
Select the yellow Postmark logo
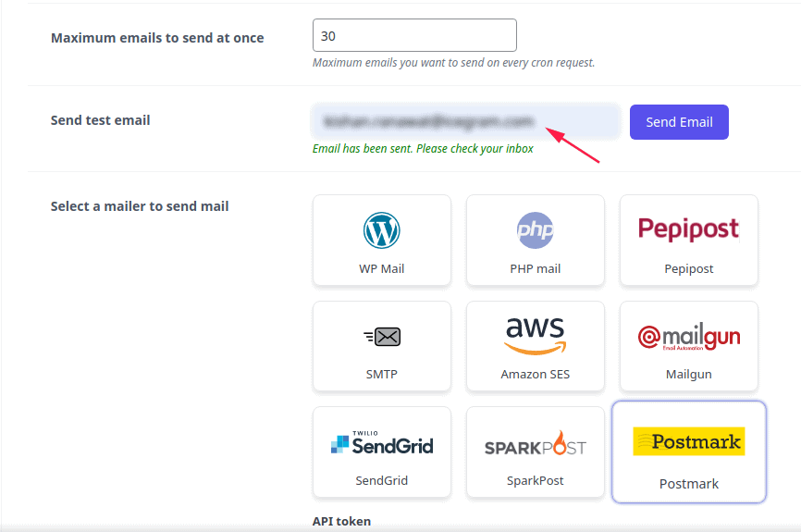[688, 441]
